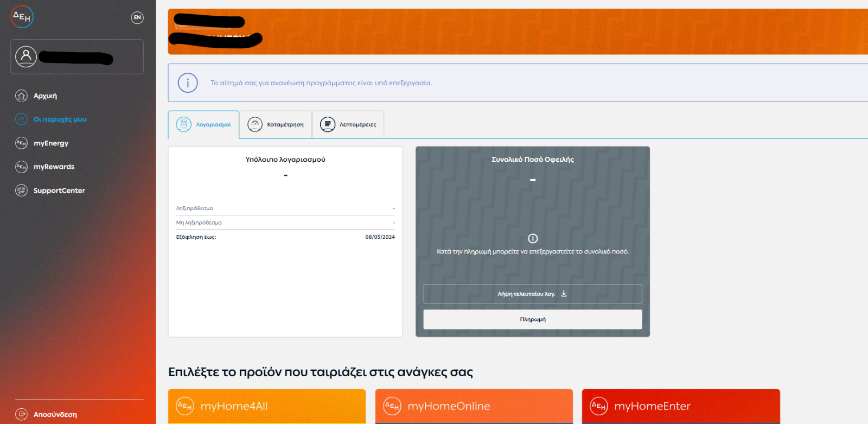Click the Αρχική home icon
868x424 pixels.
tap(21, 96)
